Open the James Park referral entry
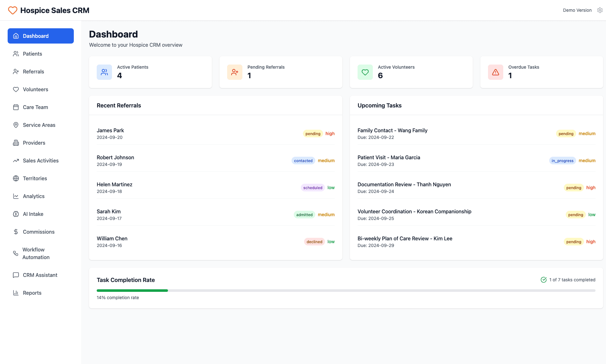The width and height of the screenshot is (606, 364). pyautogui.click(x=216, y=134)
